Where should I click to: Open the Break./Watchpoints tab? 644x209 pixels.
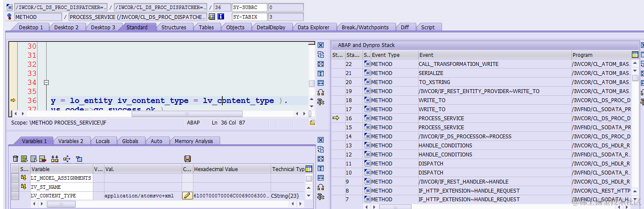point(365,27)
